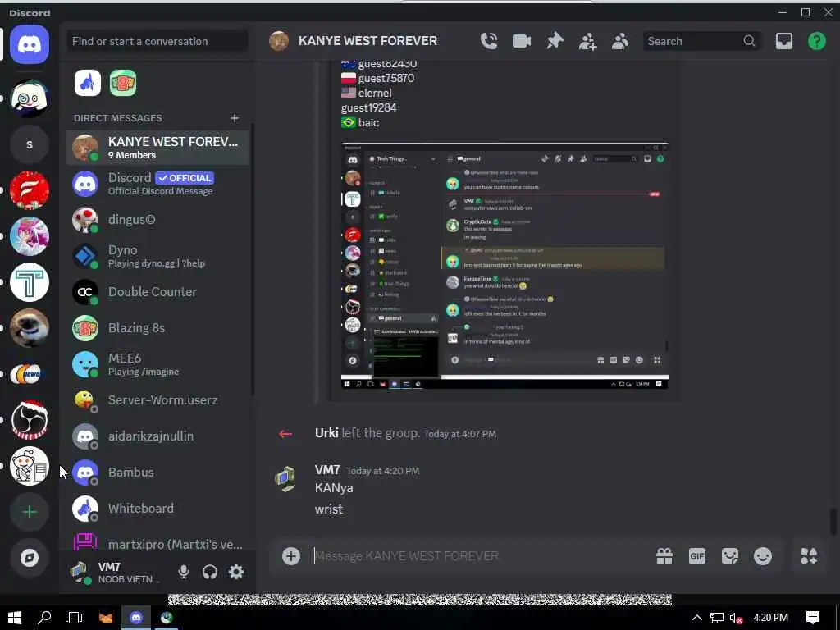Send a gift via gift icon

664,556
